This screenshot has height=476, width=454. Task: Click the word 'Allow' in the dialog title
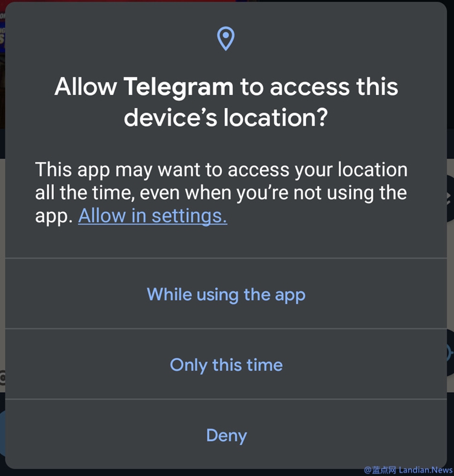tap(86, 87)
